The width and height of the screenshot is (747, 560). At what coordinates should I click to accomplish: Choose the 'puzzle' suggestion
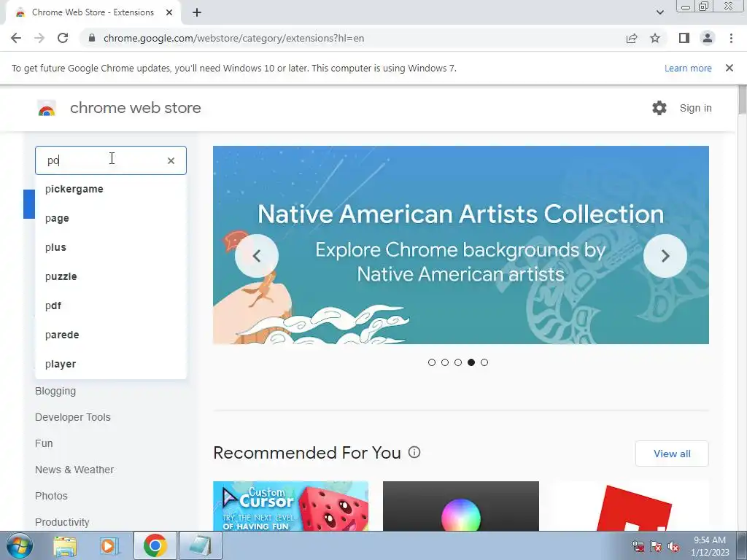(111, 276)
